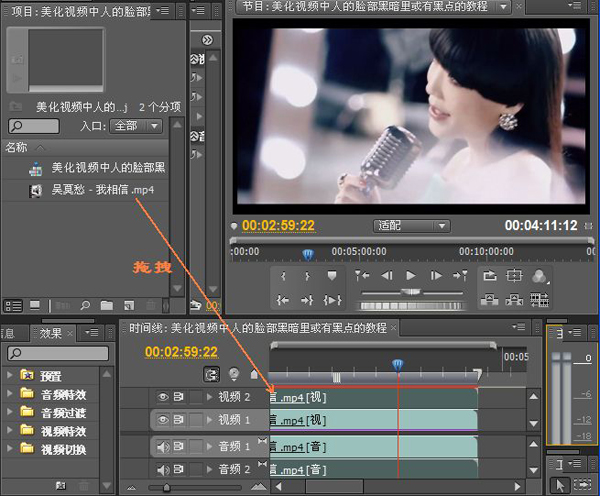Expand the 视频特效 folder
600x496 pixels.
(10, 430)
